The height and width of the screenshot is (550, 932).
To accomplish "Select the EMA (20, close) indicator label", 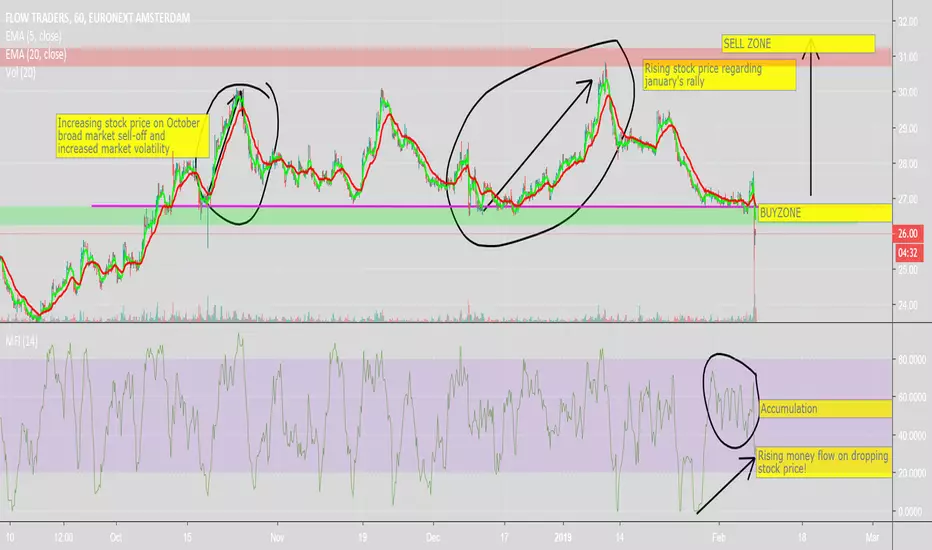I will pyautogui.click(x=36, y=55).
